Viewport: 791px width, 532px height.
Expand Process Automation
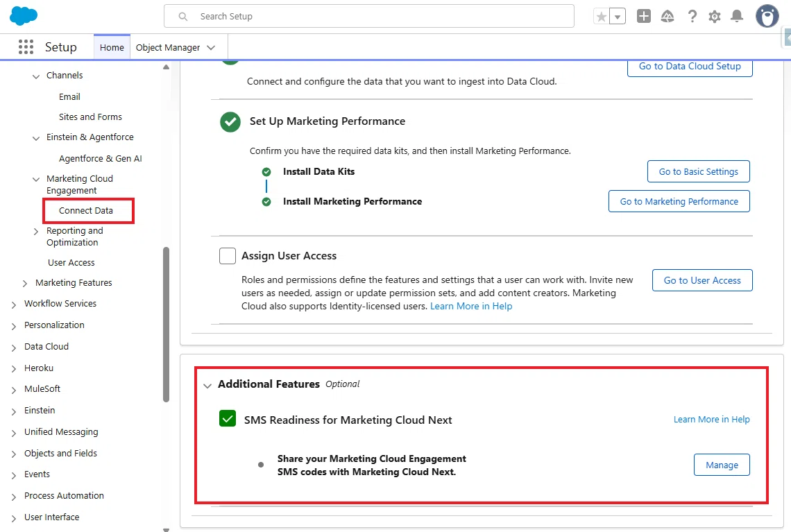[x=14, y=497]
